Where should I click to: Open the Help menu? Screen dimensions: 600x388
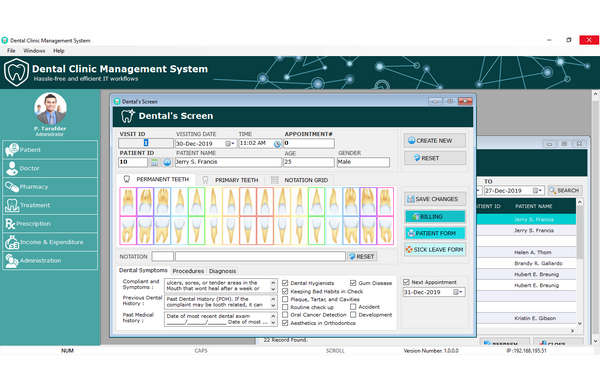[59, 51]
